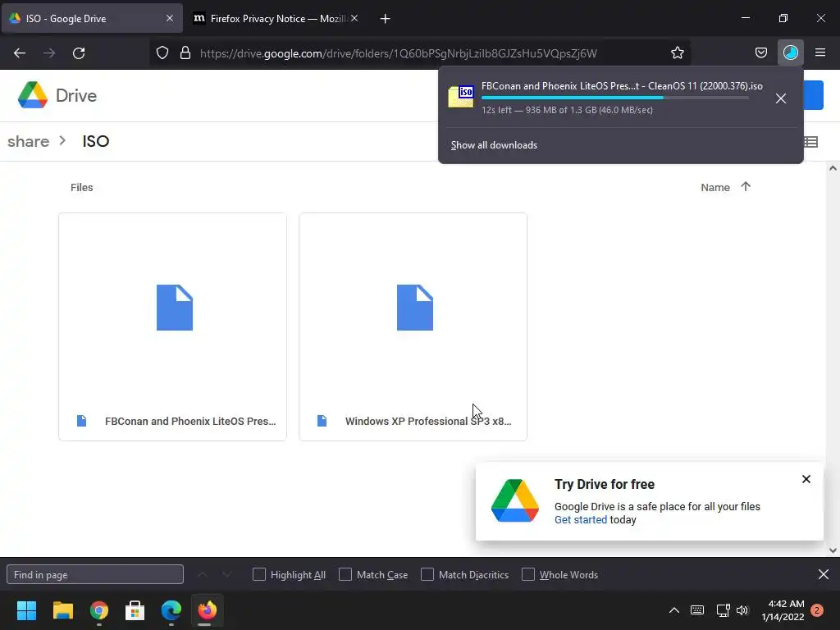Click the forward navigation arrow

coord(49,53)
